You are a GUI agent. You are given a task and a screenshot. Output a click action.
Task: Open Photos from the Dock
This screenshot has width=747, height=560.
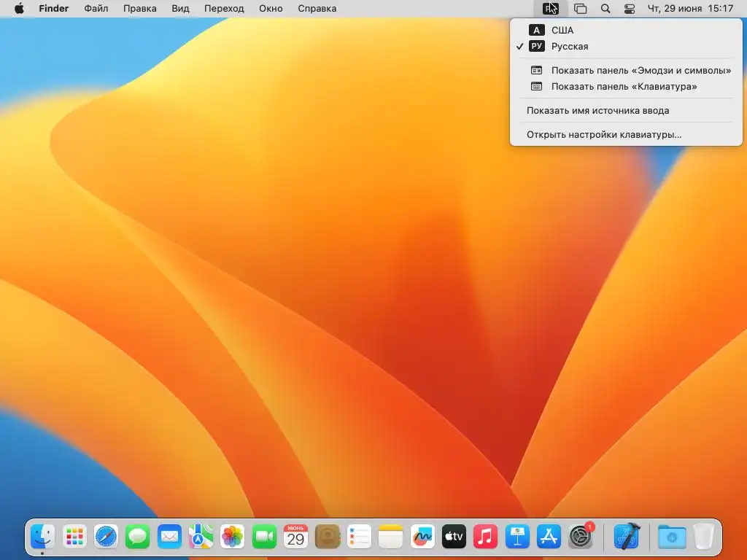click(x=233, y=537)
